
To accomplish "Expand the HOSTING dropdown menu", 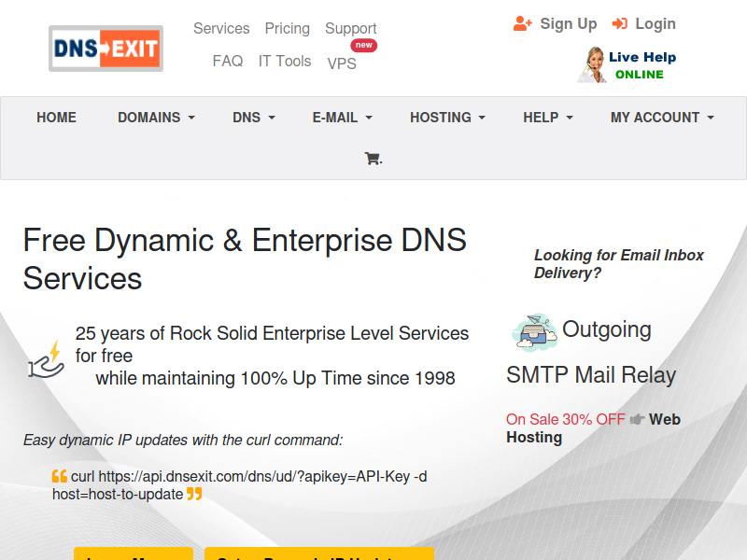I will (447, 118).
